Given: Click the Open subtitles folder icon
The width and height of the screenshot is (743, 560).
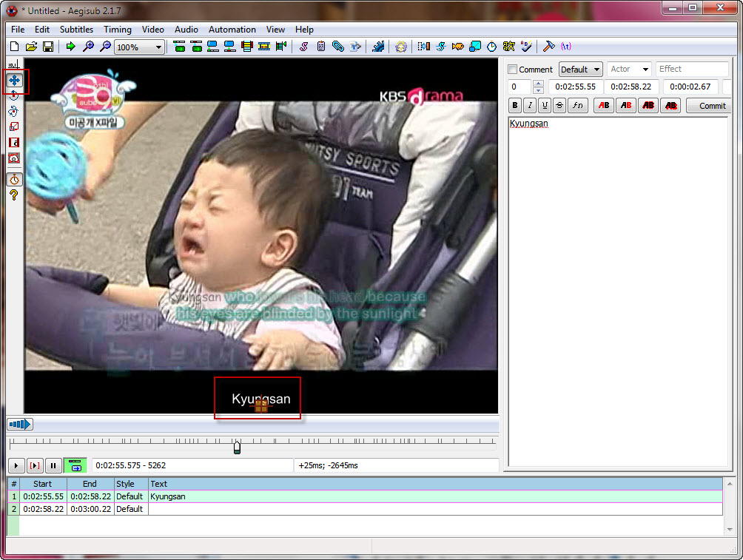Looking at the screenshot, I should point(31,47).
